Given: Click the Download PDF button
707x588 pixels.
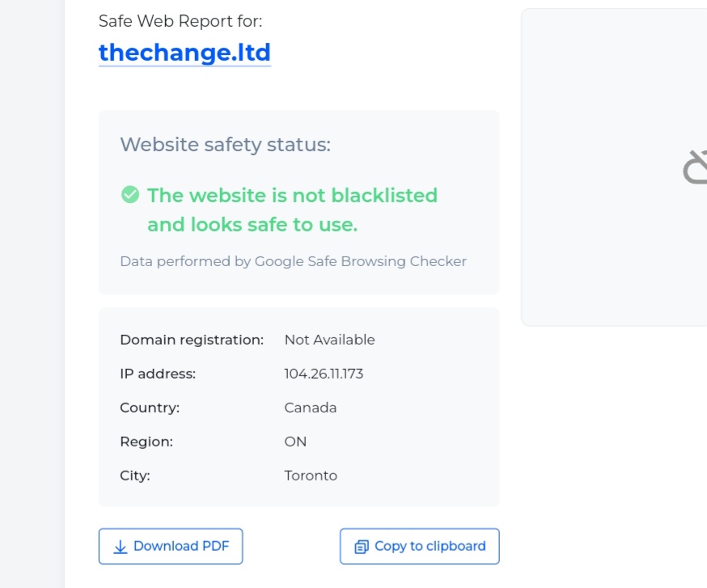Looking at the screenshot, I should point(171,546).
